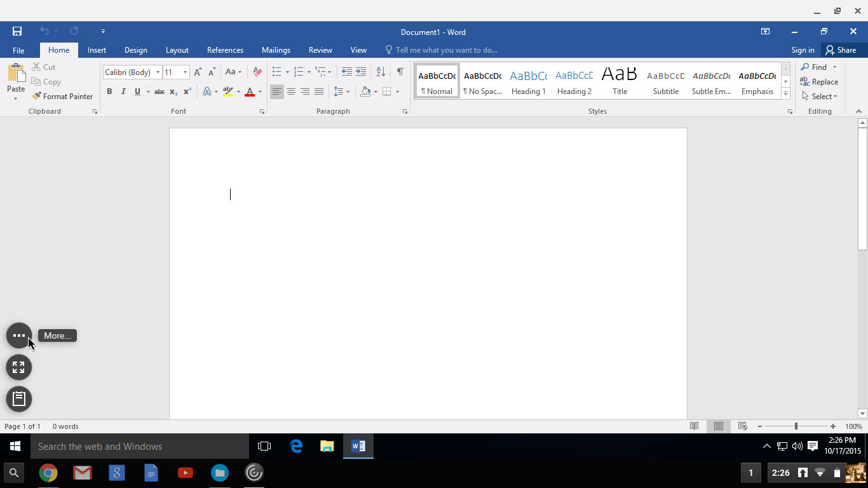868x488 pixels.
Task: Open YouTube from the bottom shelf
Action: 186,473
